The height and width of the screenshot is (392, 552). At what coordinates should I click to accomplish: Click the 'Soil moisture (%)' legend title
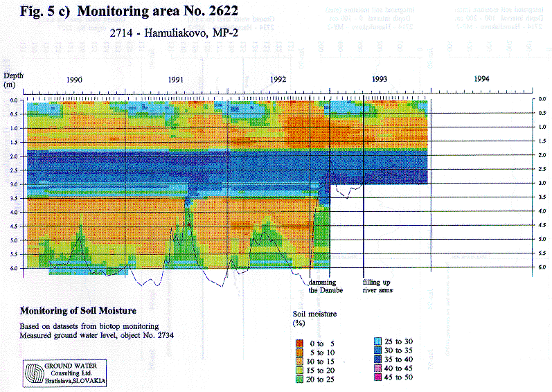pyautogui.click(x=314, y=319)
